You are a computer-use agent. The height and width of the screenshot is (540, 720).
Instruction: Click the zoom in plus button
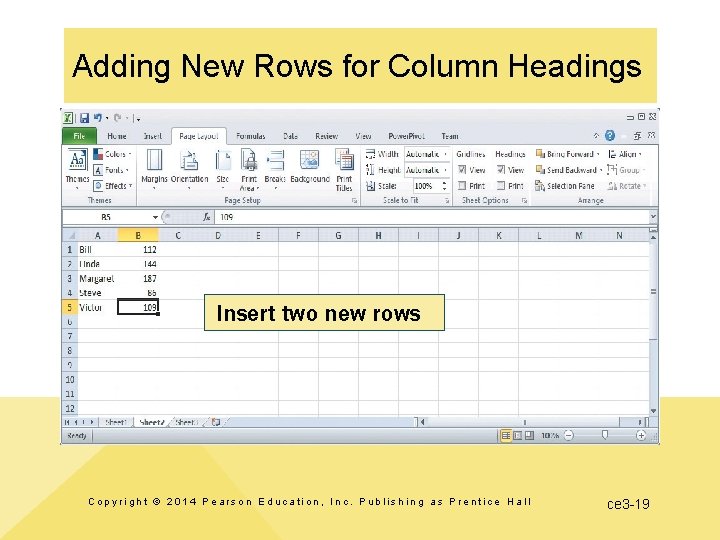point(641,435)
